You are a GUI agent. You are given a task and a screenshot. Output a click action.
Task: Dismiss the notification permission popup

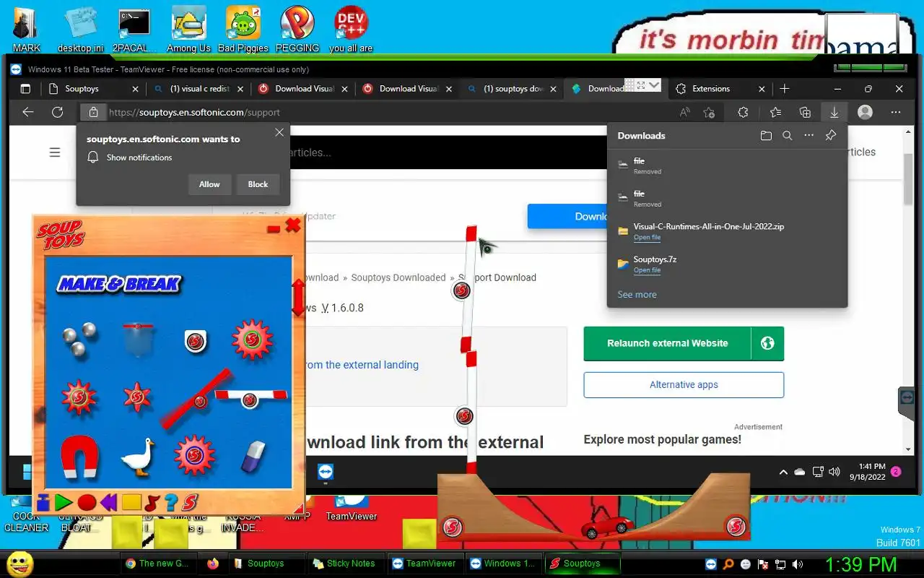(x=279, y=133)
